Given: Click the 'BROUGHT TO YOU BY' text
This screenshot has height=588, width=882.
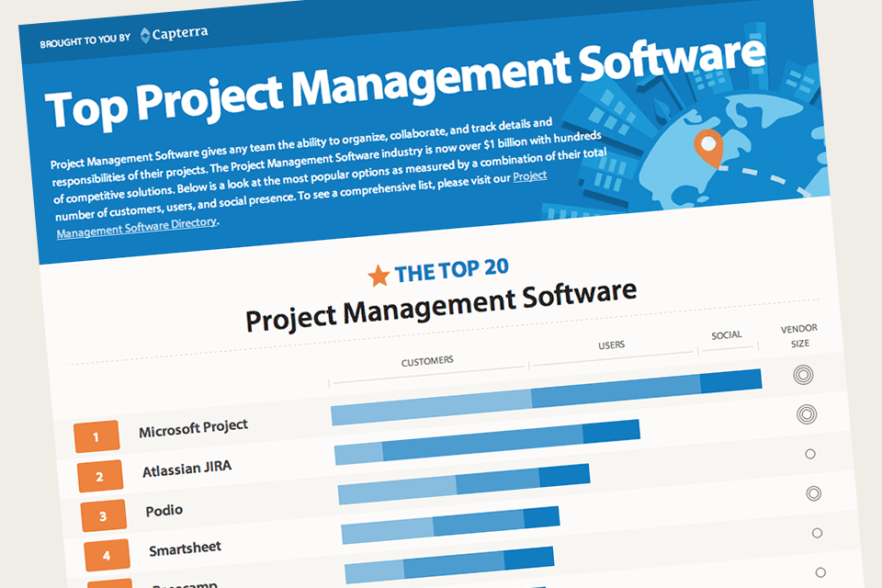Looking at the screenshot, I should (85, 40).
